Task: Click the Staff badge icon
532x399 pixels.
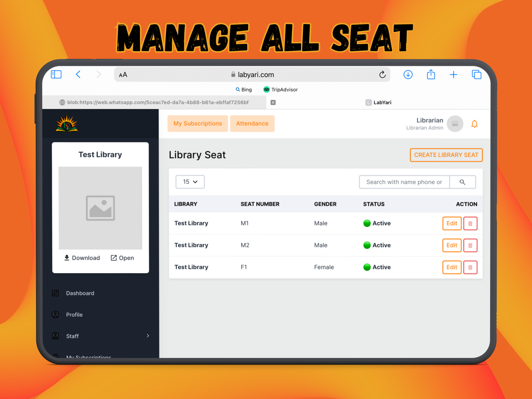Action: 55,336
